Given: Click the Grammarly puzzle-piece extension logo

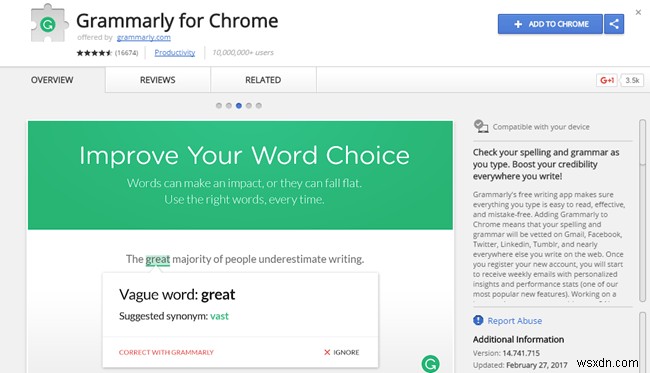Looking at the screenshot, I should [49, 23].
